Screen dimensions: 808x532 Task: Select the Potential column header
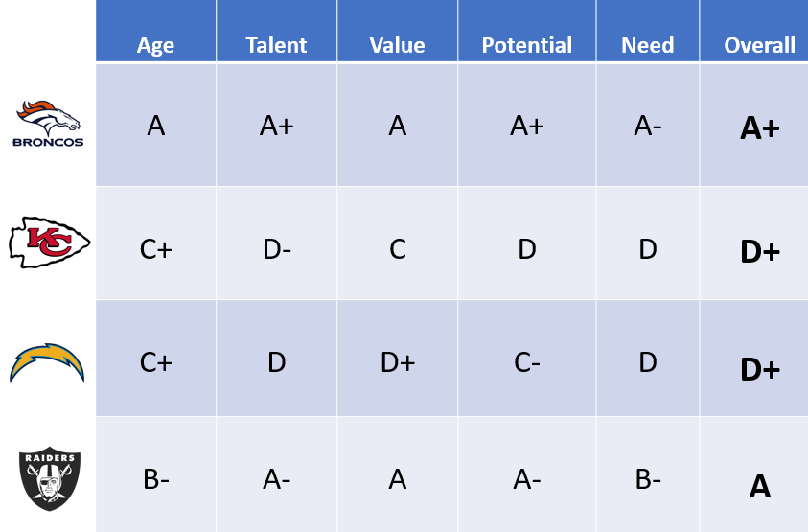(x=526, y=31)
